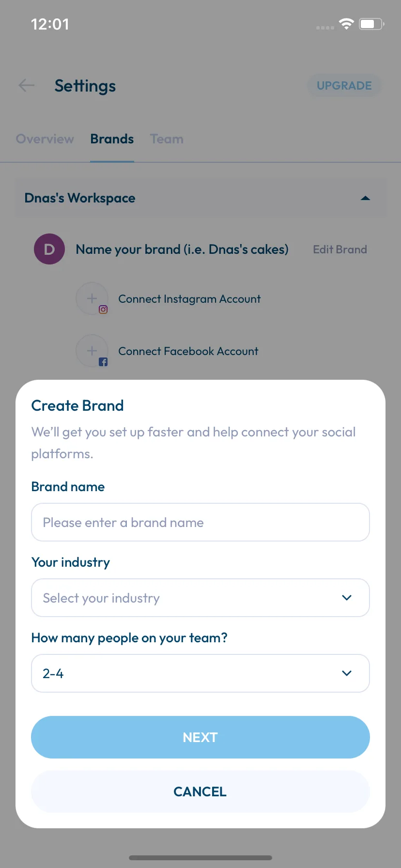Click the Wi-Fi status icon

(x=346, y=24)
